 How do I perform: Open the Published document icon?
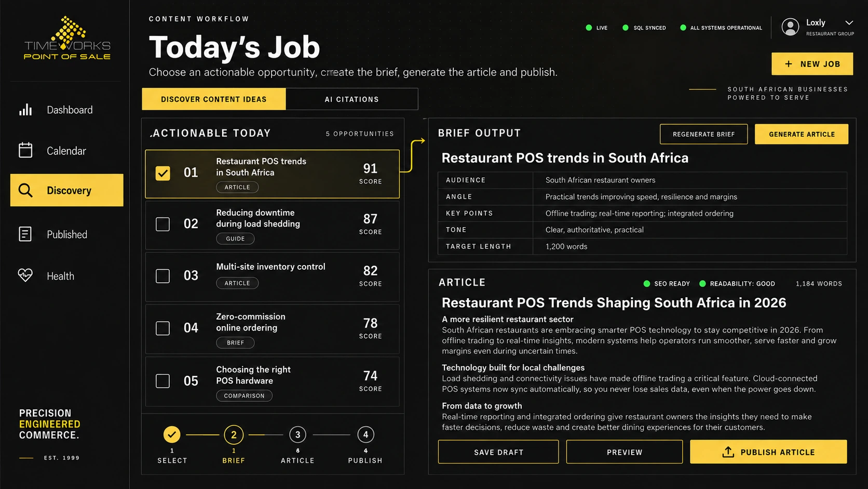(25, 234)
